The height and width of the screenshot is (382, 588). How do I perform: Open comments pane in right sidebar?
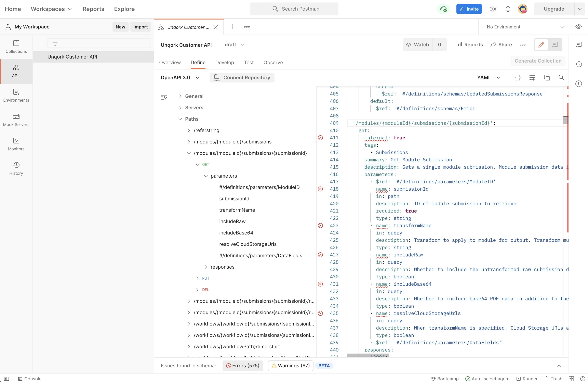point(578,44)
